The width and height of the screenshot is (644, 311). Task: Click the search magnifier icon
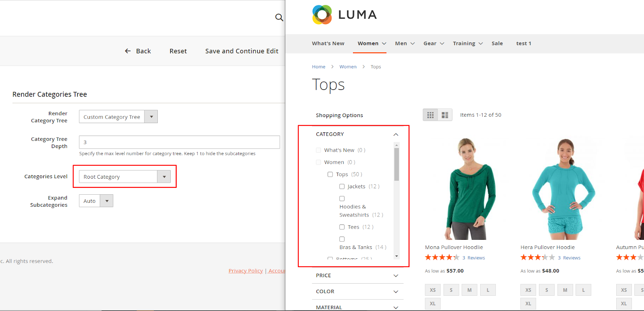tap(279, 17)
